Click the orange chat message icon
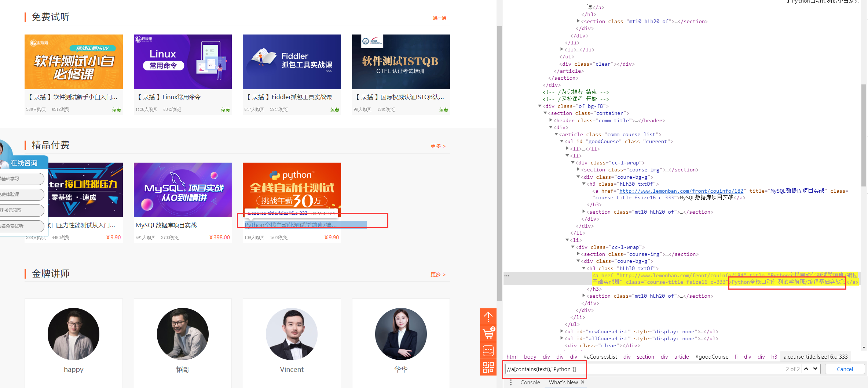This screenshot has width=868, height=388. pos(488,351)
